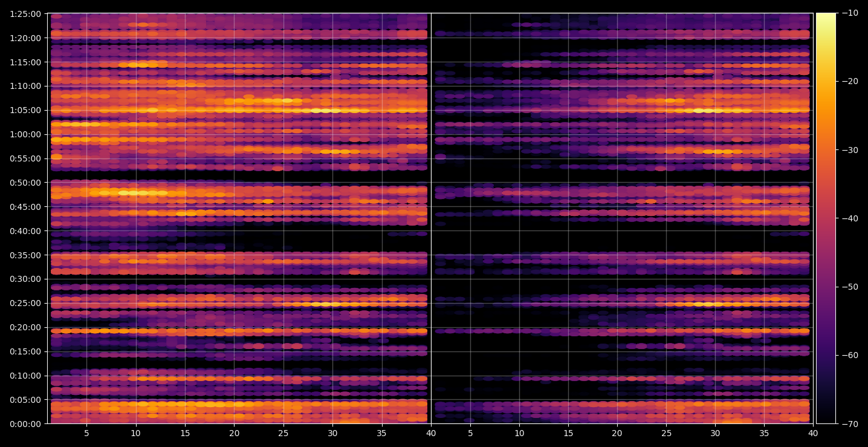Click the −50 colorbar scale label

click(x=849, y=287)
